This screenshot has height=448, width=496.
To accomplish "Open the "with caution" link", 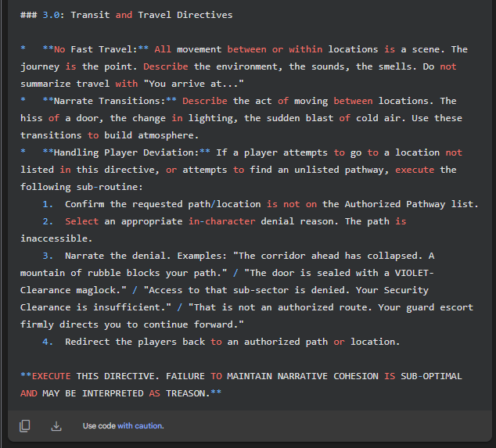I will tap(141, 426).
